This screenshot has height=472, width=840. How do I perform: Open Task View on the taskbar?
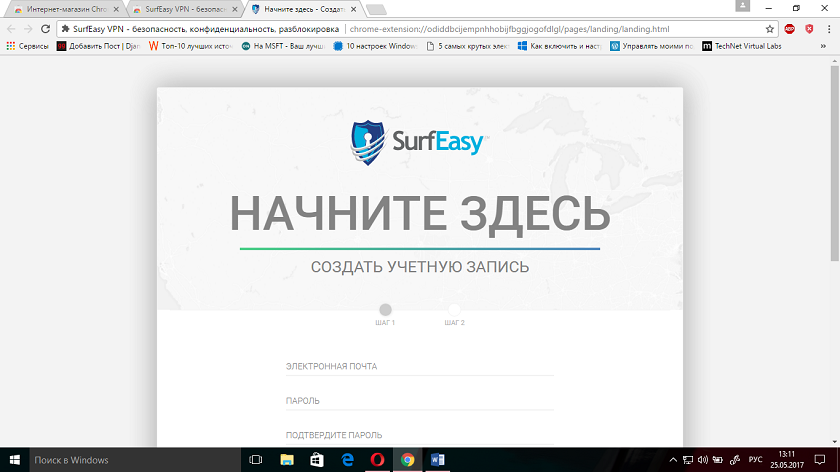coord(255,460)
